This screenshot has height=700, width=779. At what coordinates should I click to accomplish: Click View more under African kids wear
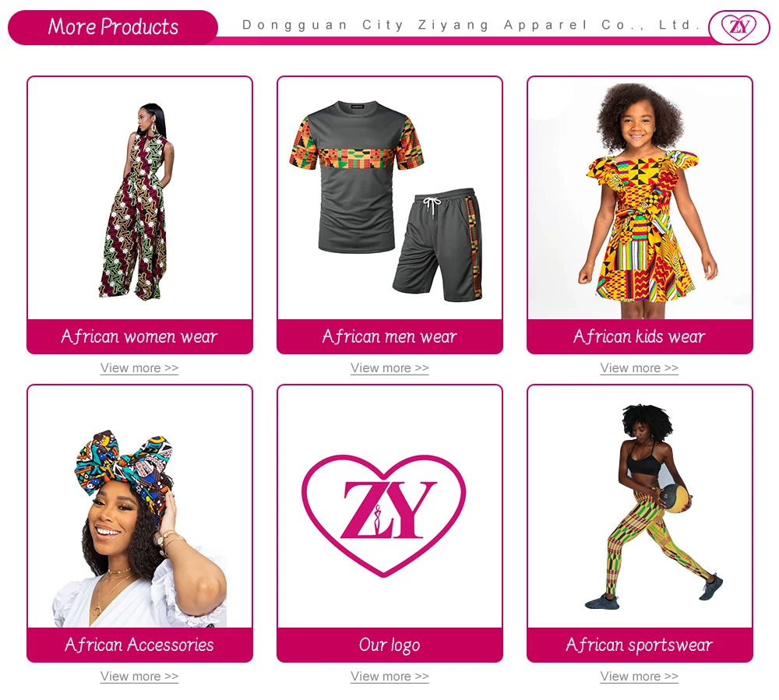(x=639, y=368)
